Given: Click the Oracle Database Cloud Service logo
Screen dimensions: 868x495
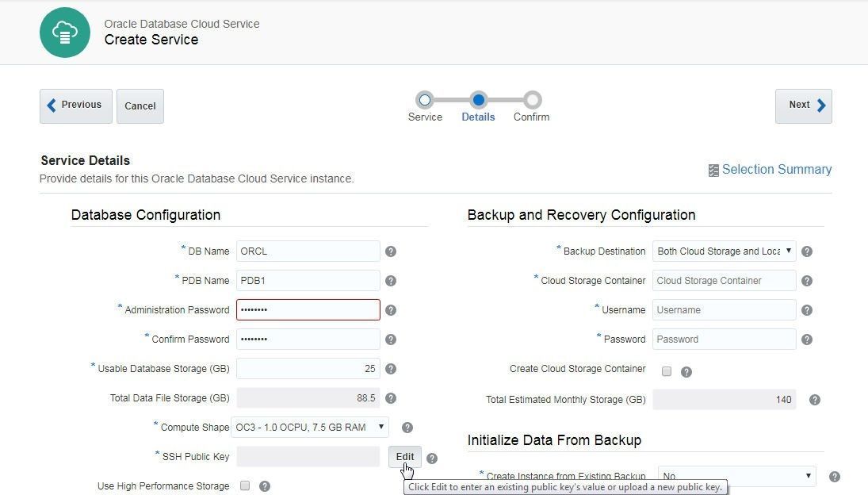Looking at the screenshot, I should click(x=65, y=32).
